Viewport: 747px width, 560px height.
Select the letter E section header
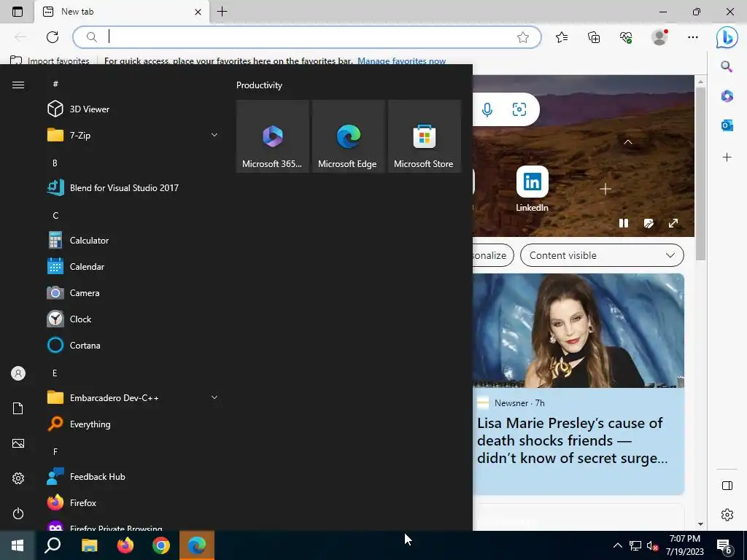click(55, 373)
